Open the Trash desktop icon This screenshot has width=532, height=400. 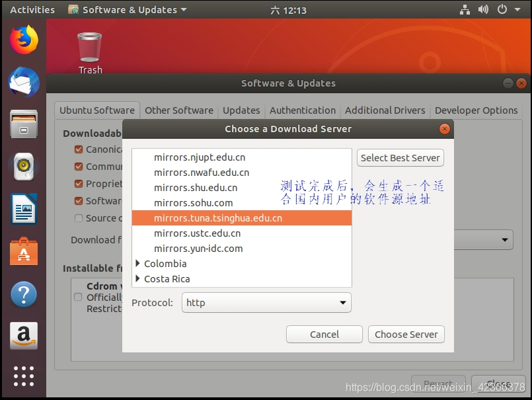pos(90,53)
